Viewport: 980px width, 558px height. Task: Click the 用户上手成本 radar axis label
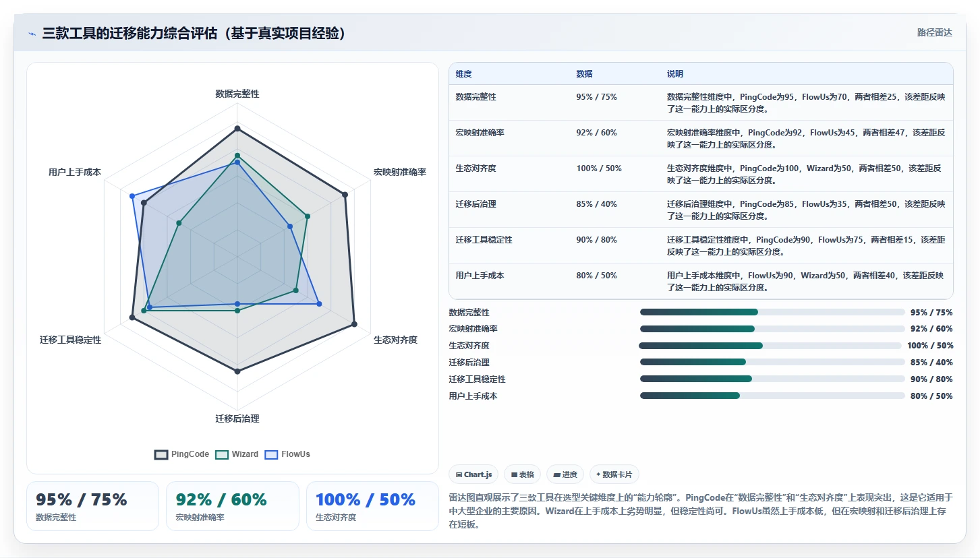(x=75, y=172)
